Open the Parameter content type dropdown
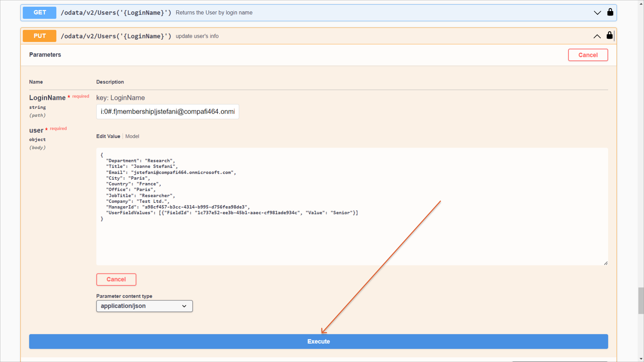The height and width of the screenshot is (362, 644). pos(144,306)
